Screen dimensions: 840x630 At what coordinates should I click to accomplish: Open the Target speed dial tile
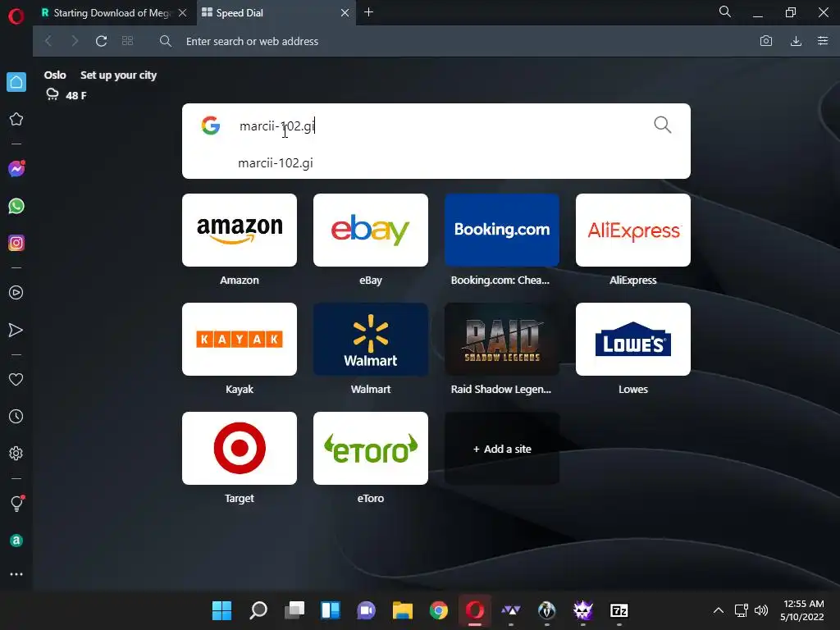point(240,449)
